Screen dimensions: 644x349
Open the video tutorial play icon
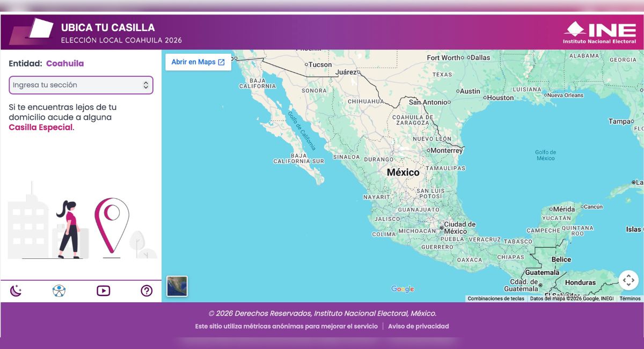[x=103, y=291]
